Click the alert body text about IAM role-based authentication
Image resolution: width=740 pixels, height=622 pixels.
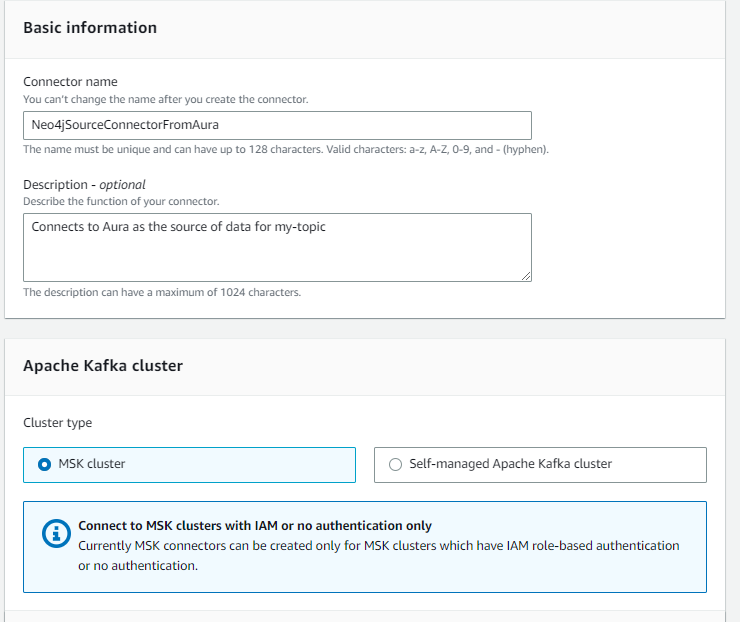pyautogui.click(x=378, y=555)
